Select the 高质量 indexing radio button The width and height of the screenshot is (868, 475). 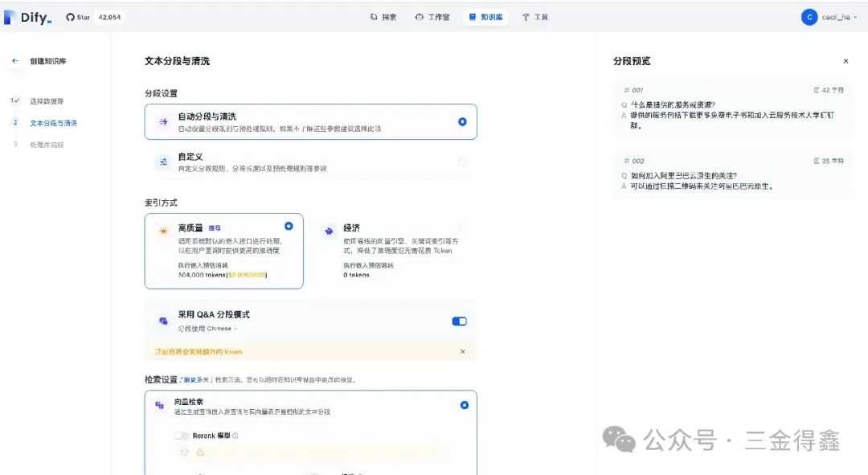coord(289,225)
